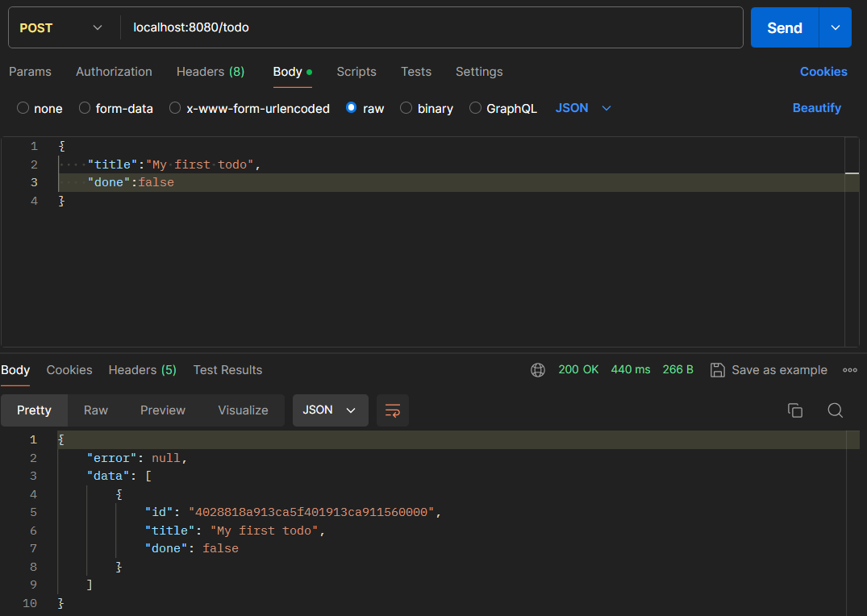The width and height of the screenshot is (867, 616).
Task: Click the "data": [ response line
Action: click(x=119, y=476)
